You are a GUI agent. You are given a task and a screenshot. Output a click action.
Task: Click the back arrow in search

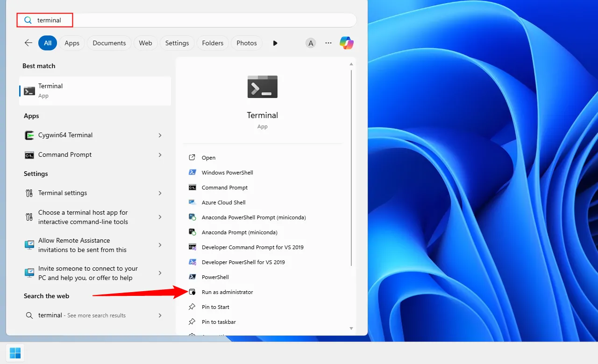(x=28, y=42)
